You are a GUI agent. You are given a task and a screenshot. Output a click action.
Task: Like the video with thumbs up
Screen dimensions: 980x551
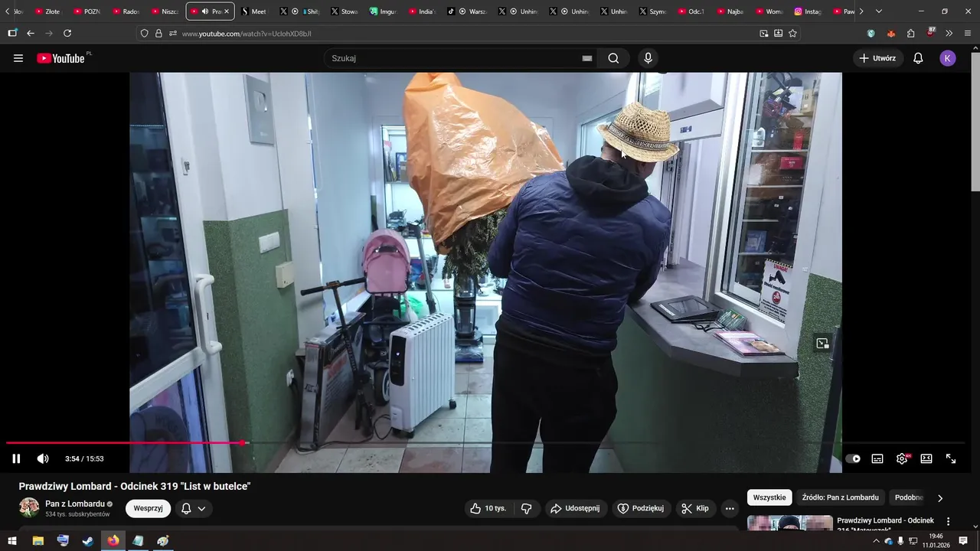488,508
